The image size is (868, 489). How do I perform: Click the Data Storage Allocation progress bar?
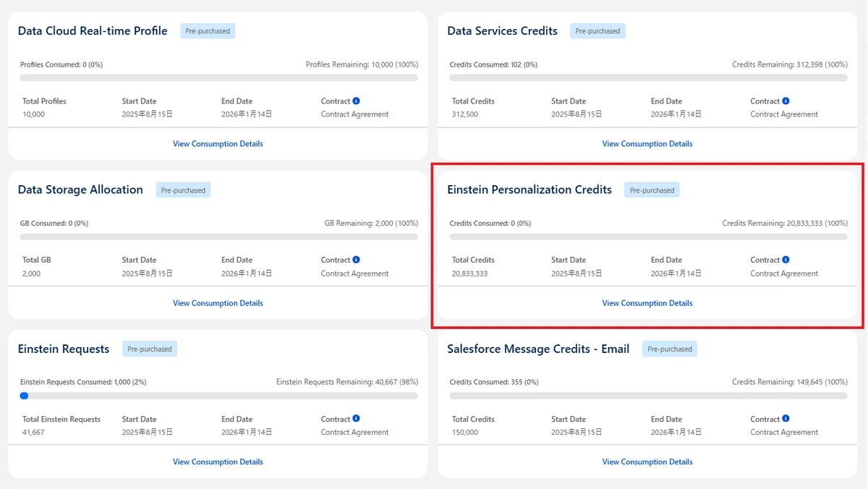[218, 237]
